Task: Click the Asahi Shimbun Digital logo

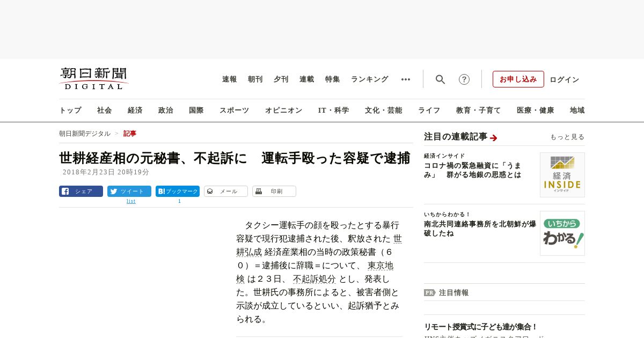Action: click(94, 79)
